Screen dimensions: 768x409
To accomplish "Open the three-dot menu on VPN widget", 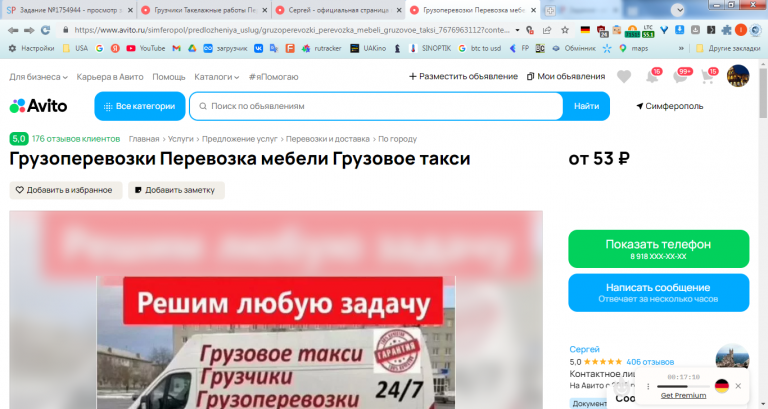I will tap(648, 386).
